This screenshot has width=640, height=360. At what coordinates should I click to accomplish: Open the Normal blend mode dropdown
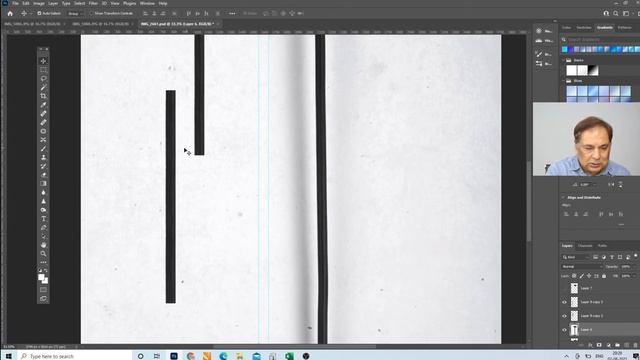point(581,267)
